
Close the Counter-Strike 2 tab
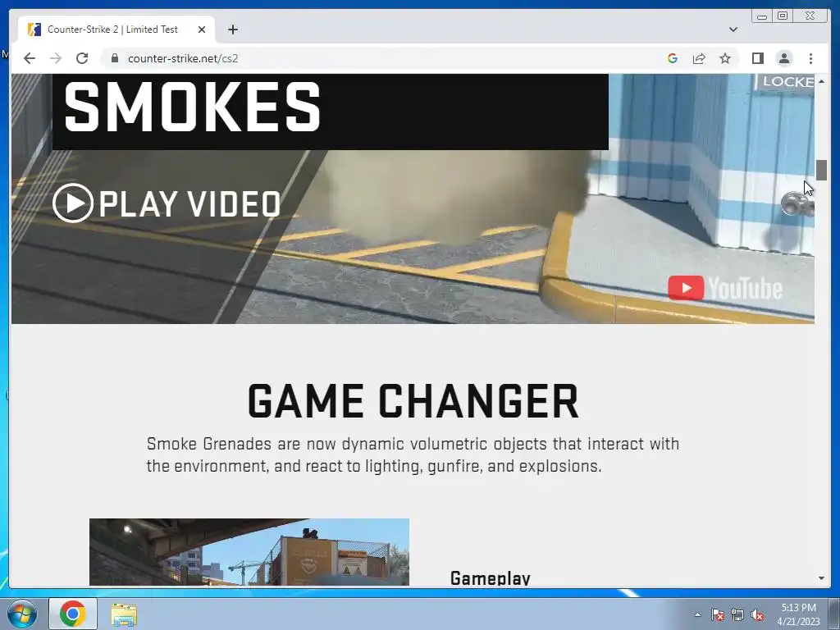click(202, 30)
